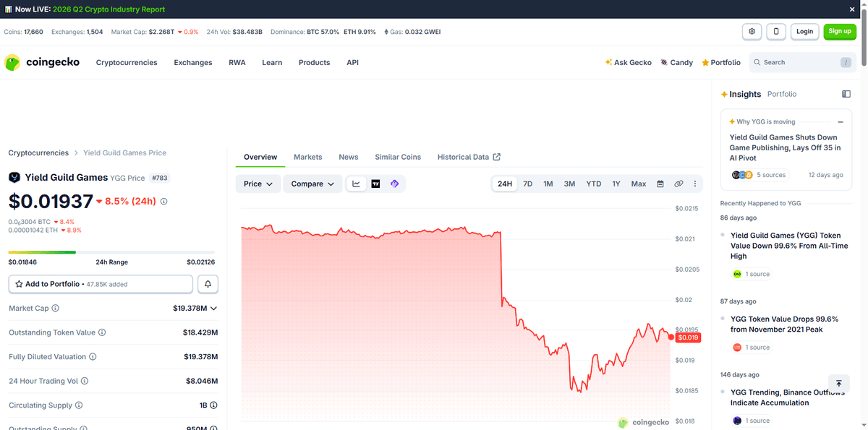Open the Cryptocurrencies nav menu

tap(127, 63)
